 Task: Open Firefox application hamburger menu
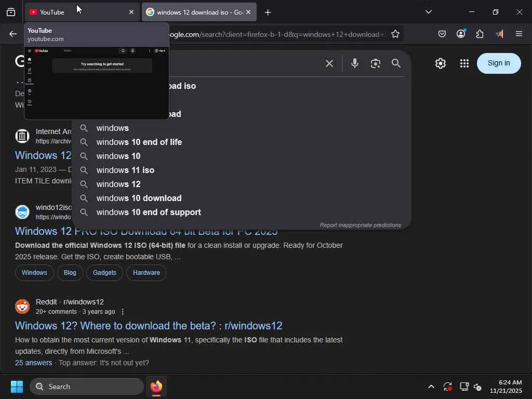519,34
